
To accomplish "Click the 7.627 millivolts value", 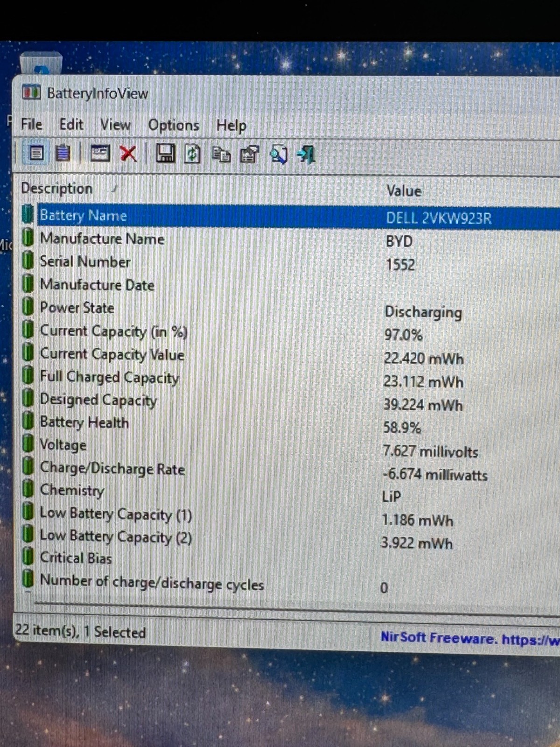I will coord(430,451).
